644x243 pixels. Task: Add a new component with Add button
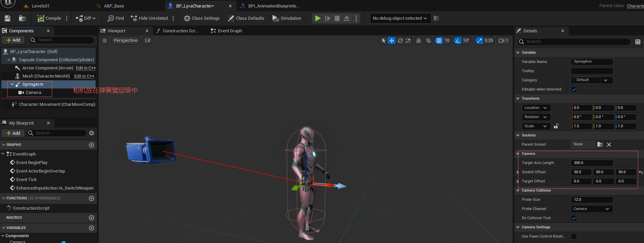(13, 40)
